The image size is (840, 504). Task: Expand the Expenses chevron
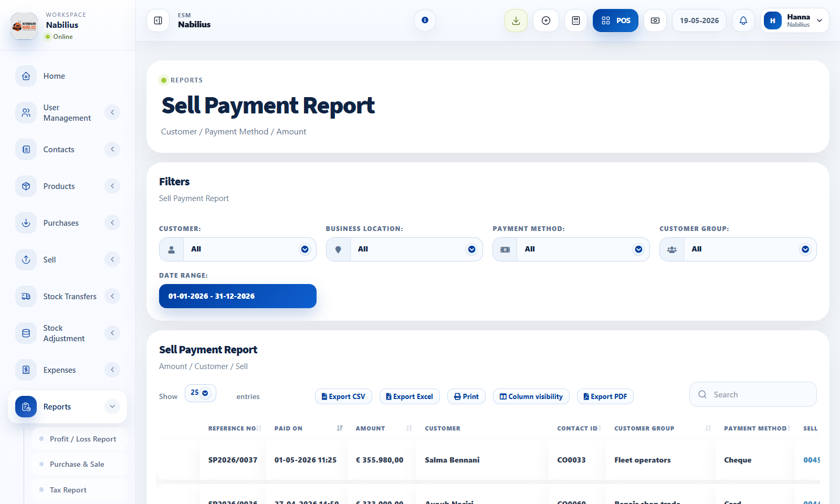click(x=112, y=370)
